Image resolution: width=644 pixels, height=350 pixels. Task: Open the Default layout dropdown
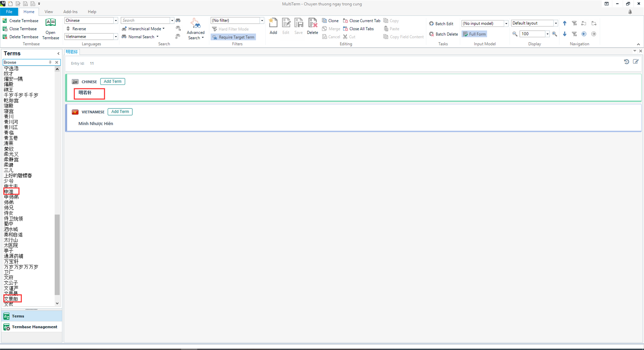click(556, 23)
